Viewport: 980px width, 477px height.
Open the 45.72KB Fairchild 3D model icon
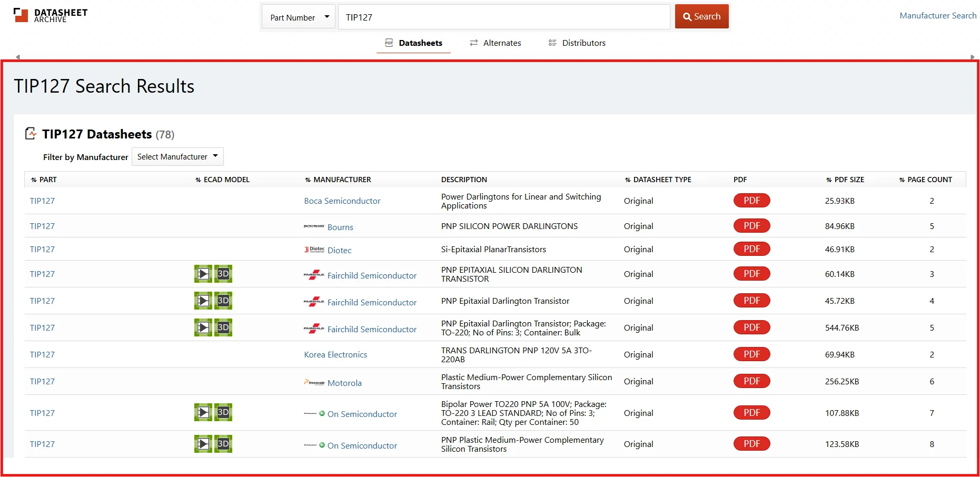[223, 301]
